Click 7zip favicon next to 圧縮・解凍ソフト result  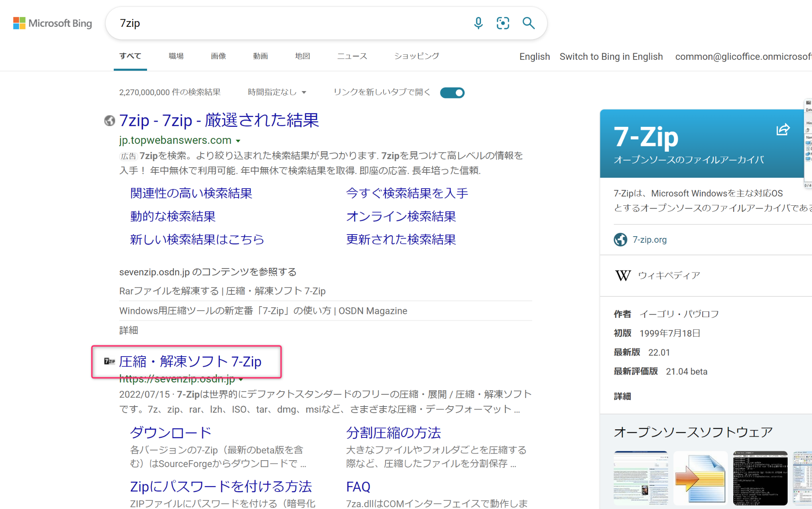[109, 361]
